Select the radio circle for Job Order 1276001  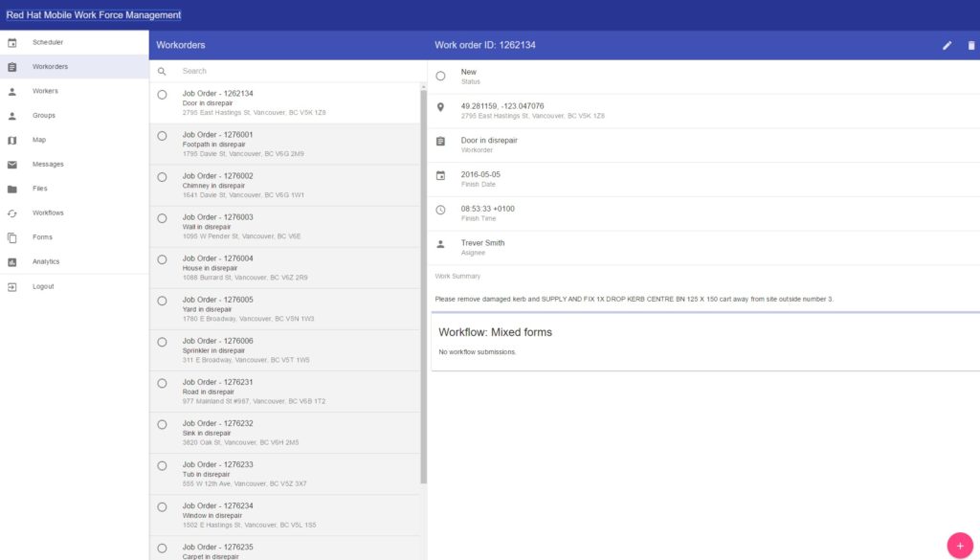click(x=162, y=136)
